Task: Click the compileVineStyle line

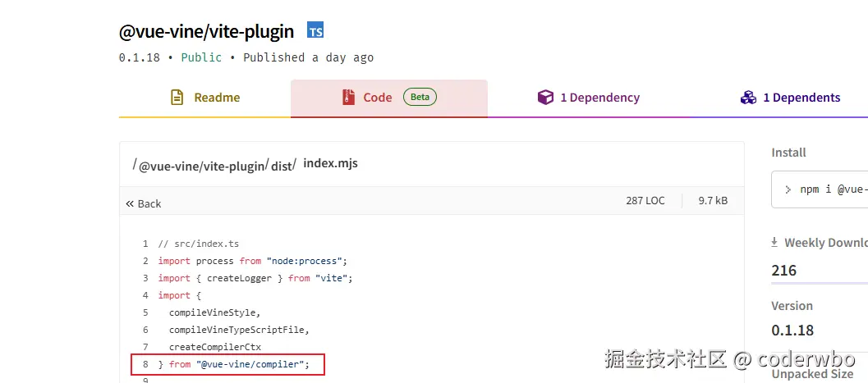Action: coord(215,312)
